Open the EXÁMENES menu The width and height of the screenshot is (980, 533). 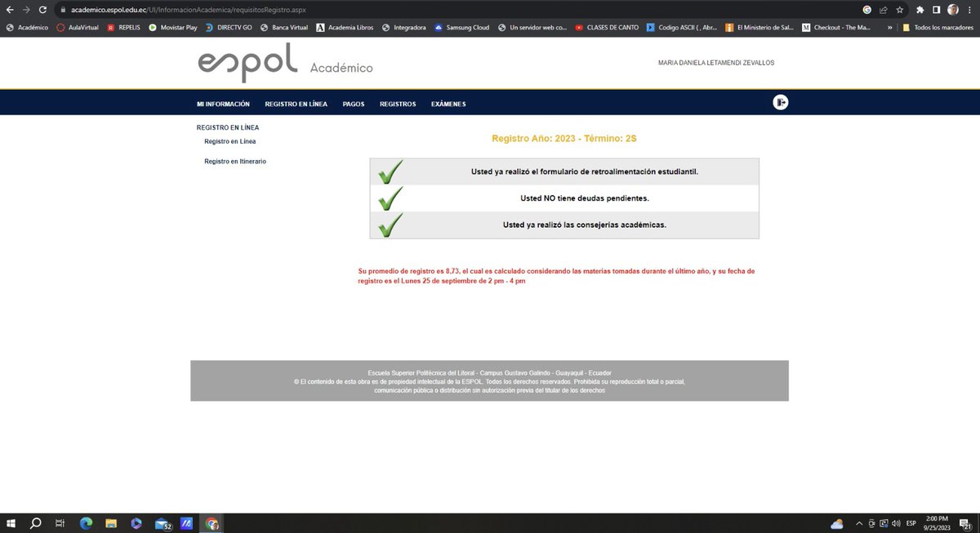[x=448, y=104]
